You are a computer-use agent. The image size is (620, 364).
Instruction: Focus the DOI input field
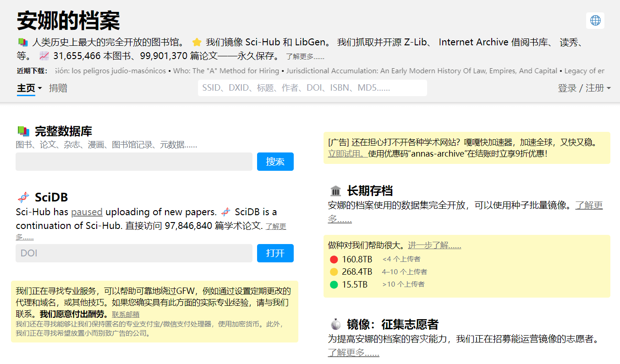coord(134,253)
